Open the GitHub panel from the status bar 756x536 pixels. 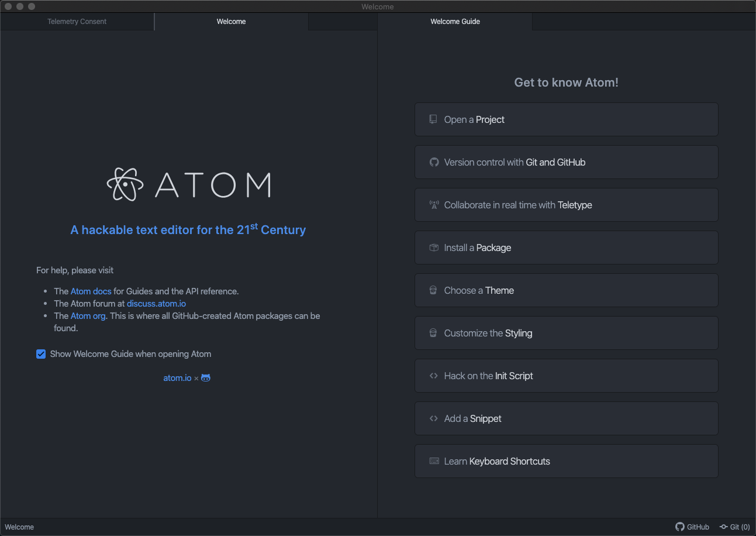coord(692,527)
